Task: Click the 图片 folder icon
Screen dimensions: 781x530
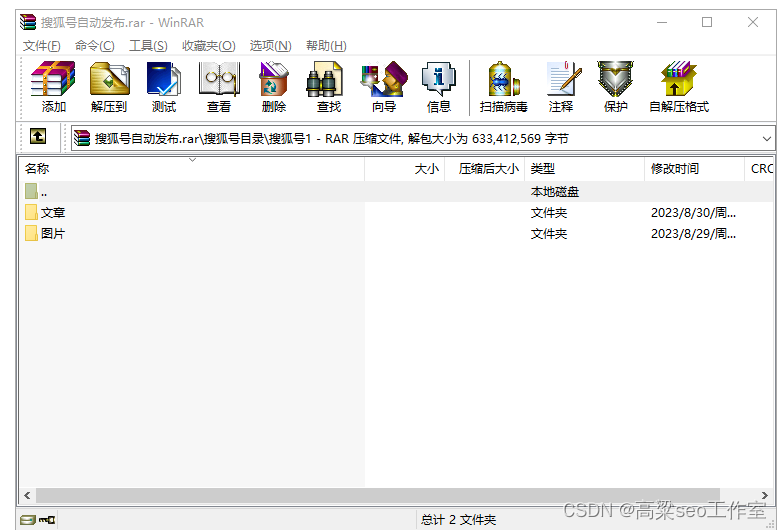Action: [x=31, y=233]
